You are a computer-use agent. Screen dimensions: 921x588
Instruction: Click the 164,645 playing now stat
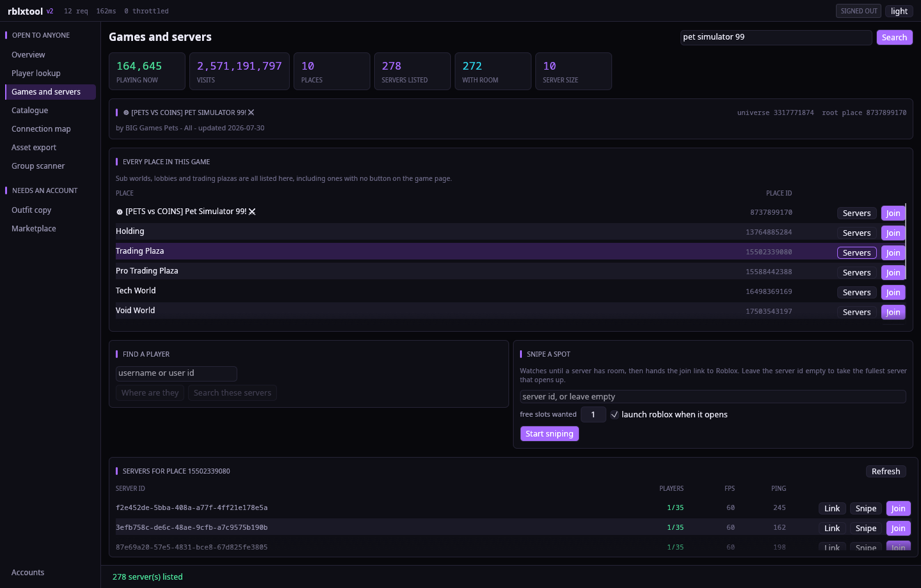(x=147, y=71)
